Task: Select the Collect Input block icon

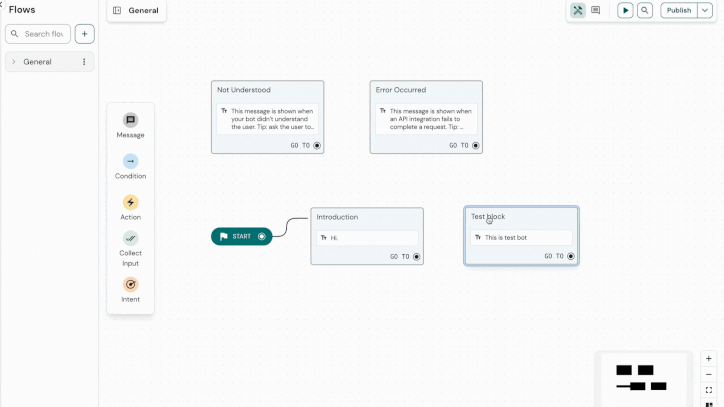Action: (x=130, y=238)
